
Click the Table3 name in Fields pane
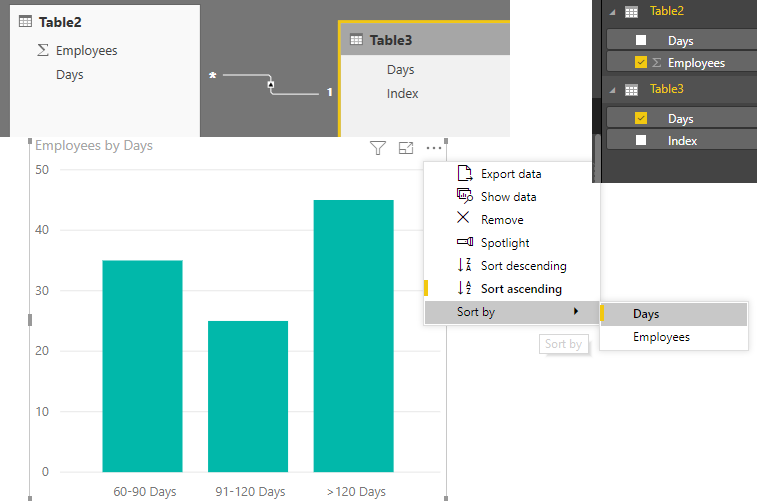[x=667, y=89]
